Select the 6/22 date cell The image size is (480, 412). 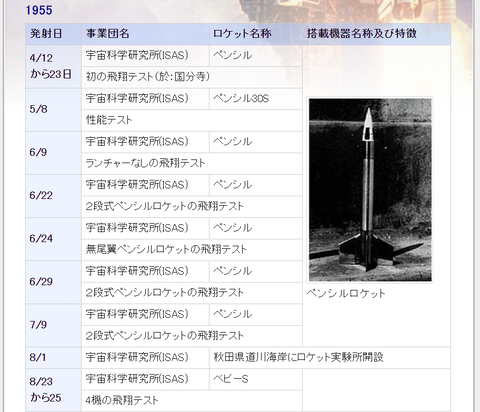point(53,196)
